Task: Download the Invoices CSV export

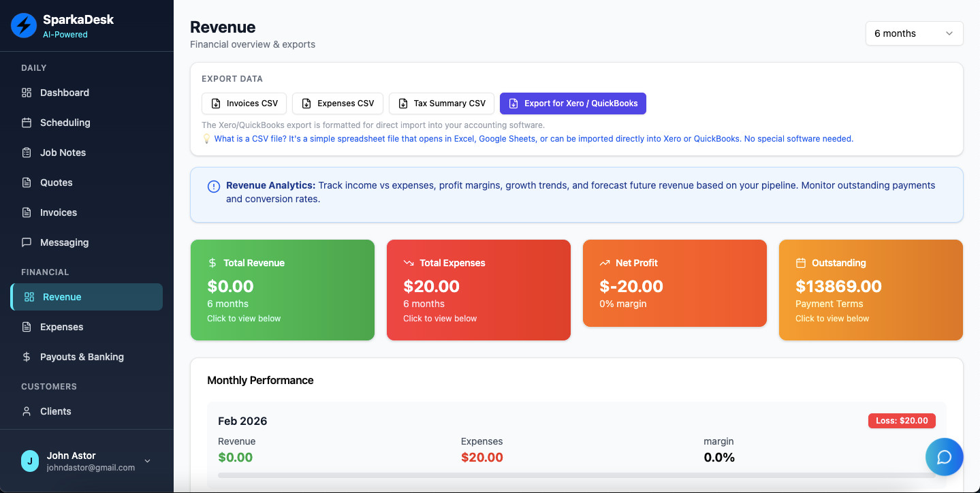Action: [x=244, y=104]
